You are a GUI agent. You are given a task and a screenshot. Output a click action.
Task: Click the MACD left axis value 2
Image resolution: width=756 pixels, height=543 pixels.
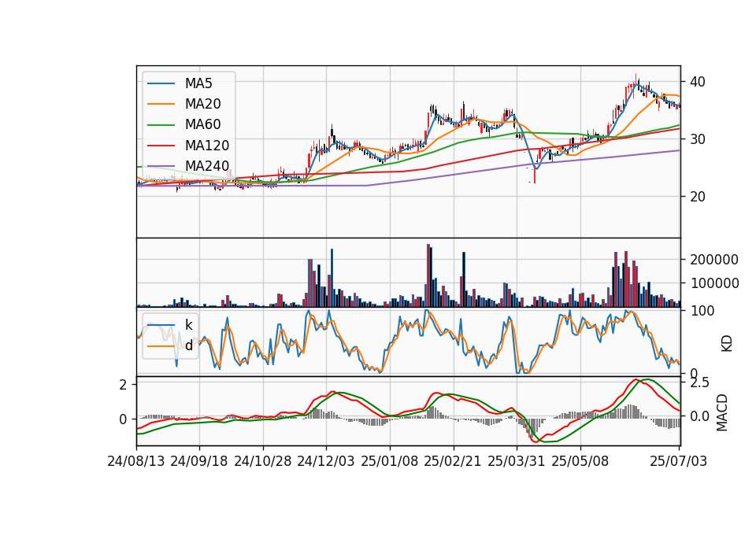click(x=124, y=385)
